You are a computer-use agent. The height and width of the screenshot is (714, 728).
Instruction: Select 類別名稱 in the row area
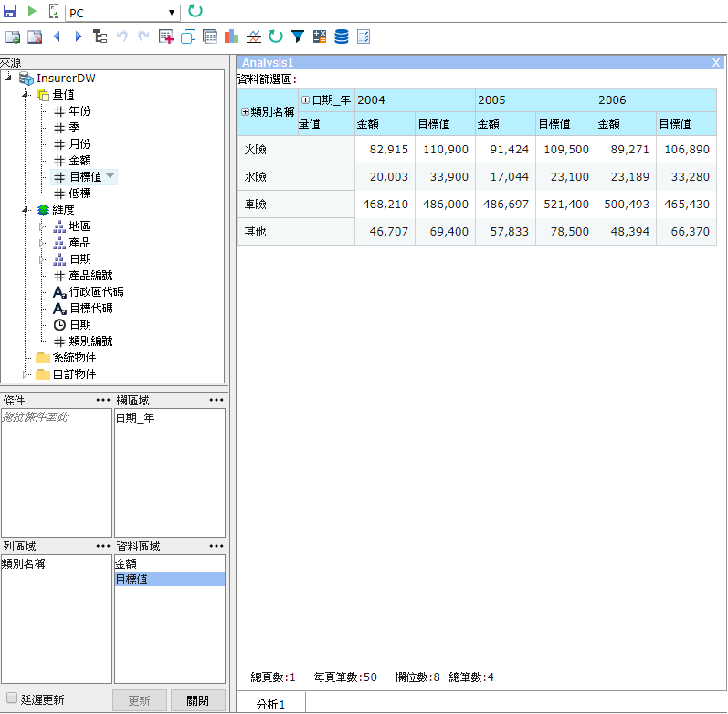(x=23, y=563)
